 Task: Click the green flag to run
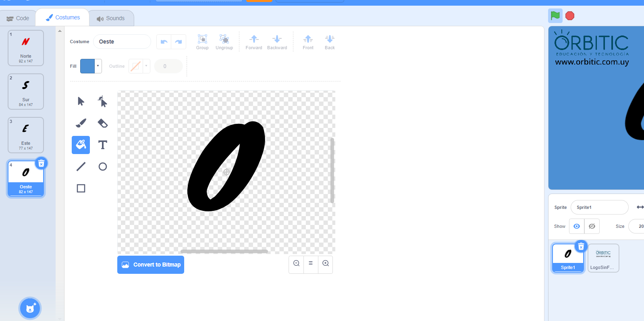(x=555, y=16)
